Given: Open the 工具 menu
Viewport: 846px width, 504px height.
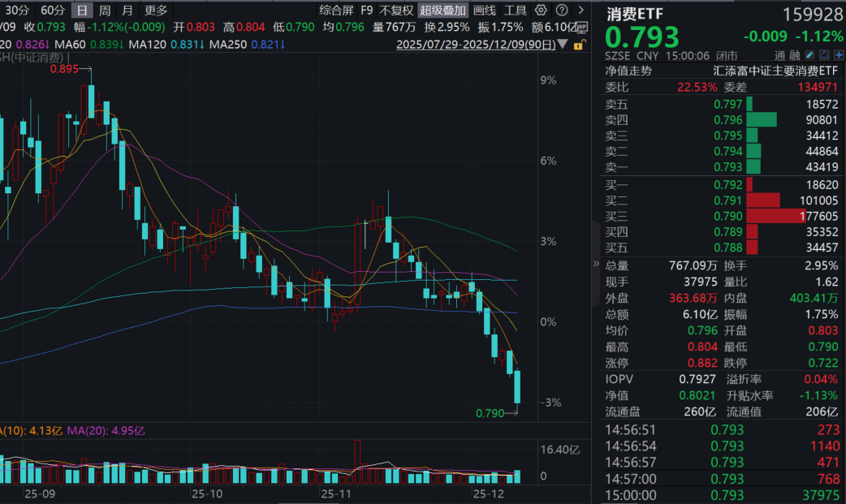Looking at the screenshot, I should pos(516,11).
